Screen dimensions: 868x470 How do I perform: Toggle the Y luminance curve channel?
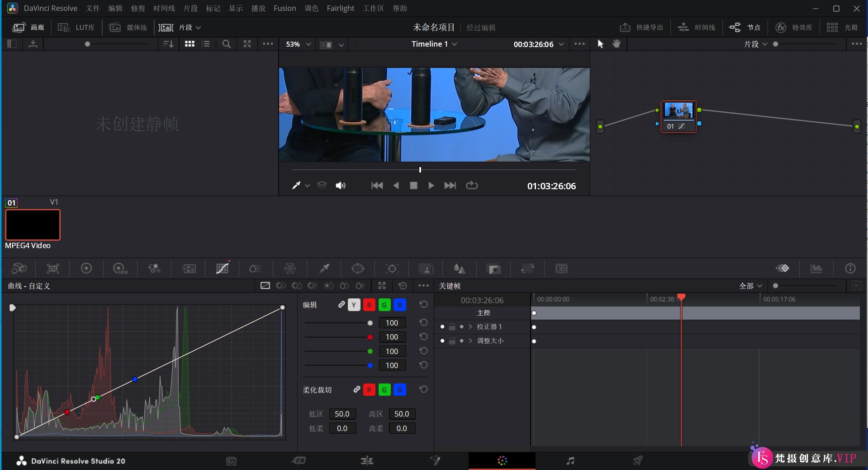coord(354,305)
